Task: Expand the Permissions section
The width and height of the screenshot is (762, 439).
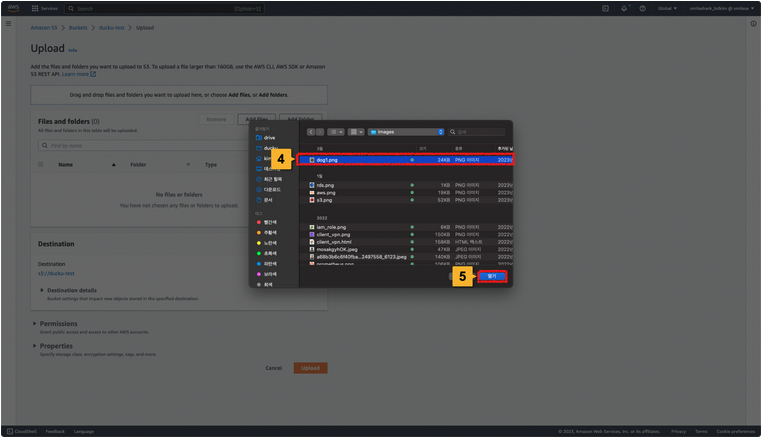Action: [x=56, y=324]
